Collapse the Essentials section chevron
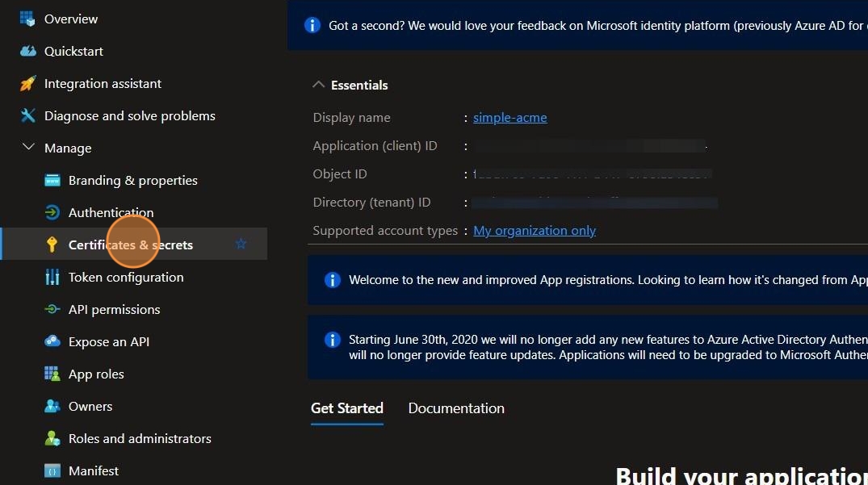The width and height of the screenshot is (868, 485). tap(318, 85)
